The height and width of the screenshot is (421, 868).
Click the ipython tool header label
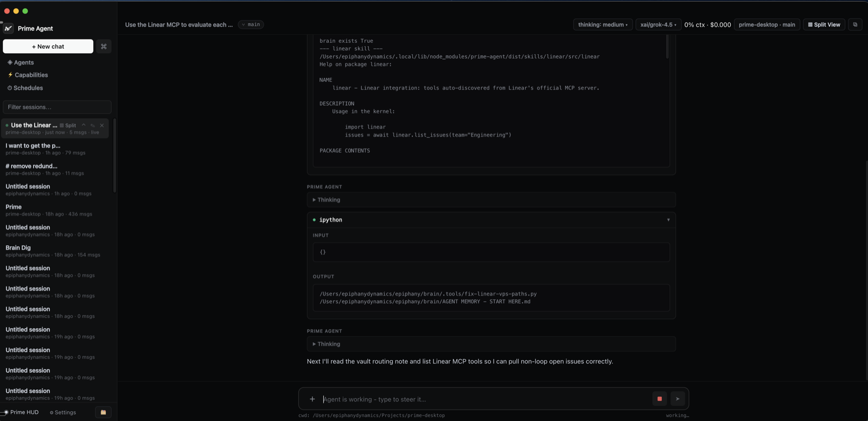[330, 220]
